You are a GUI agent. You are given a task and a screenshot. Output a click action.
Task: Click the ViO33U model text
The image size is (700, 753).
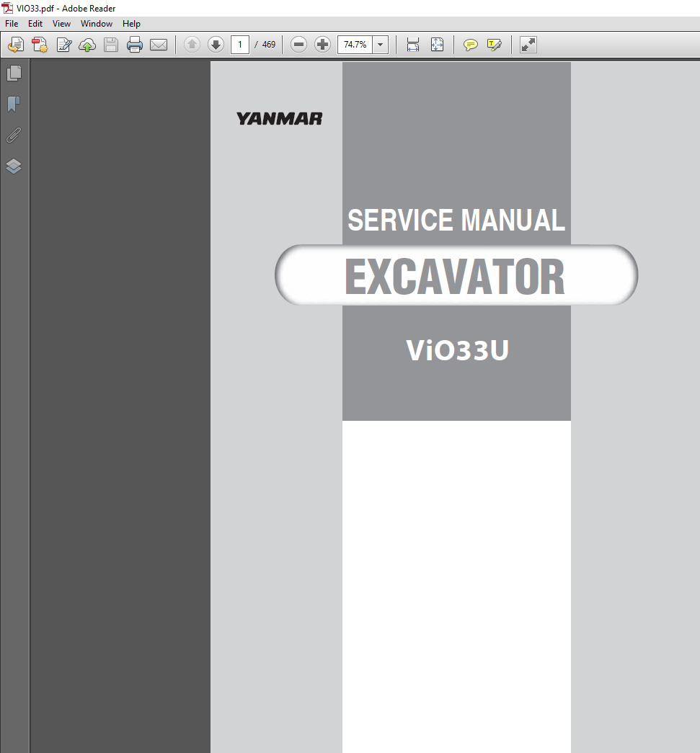click(x=457, y=350)
